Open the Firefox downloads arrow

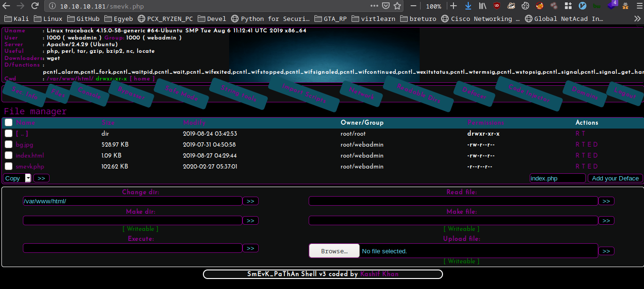(468, 6)
